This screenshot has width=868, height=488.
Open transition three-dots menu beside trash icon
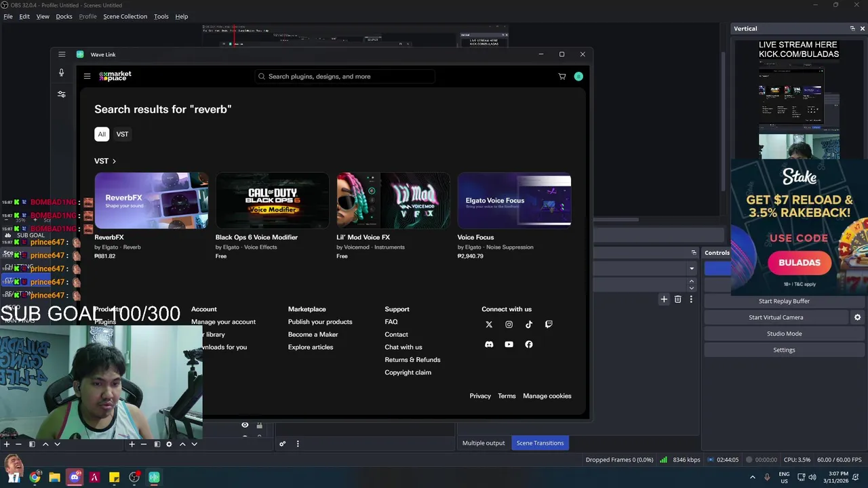click(x=691, y=299)
